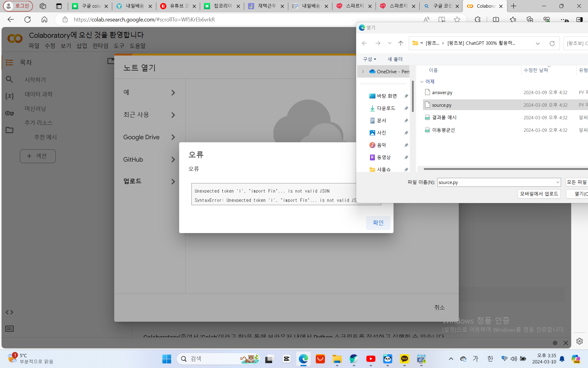
Task: Collapse the 어제 file group
Action: pos(422,82)
